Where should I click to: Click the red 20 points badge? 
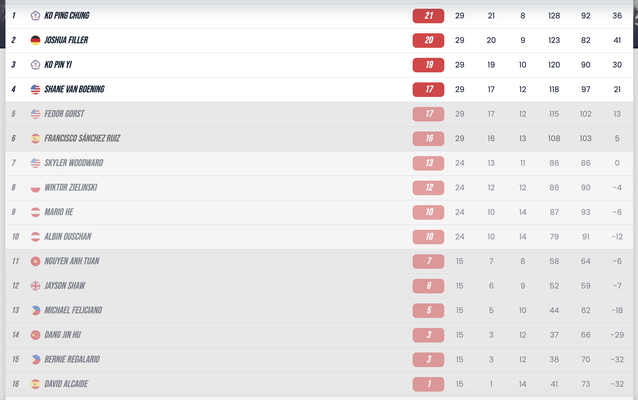[x=428, y=40]
